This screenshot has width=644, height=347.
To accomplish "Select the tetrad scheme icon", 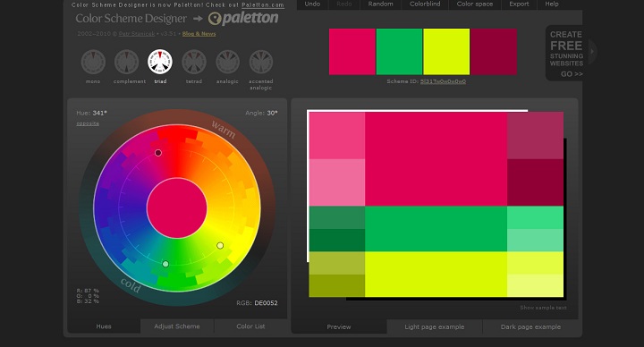I will coord(194,62).
